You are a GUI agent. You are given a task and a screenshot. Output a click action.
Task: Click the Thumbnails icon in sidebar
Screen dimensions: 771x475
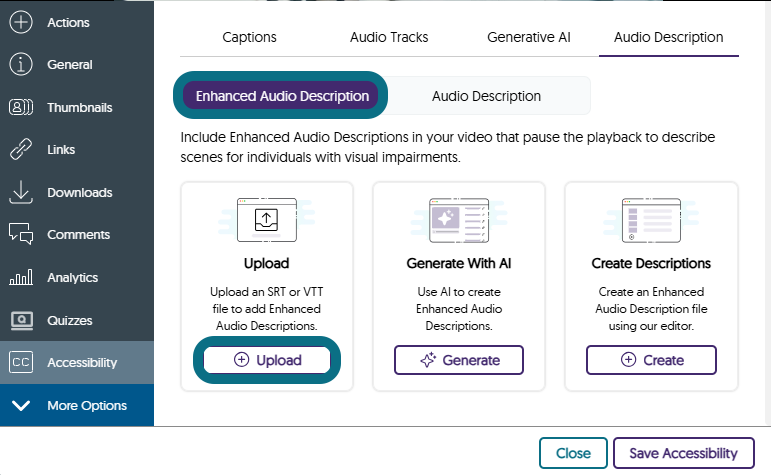tap(21, 107)
